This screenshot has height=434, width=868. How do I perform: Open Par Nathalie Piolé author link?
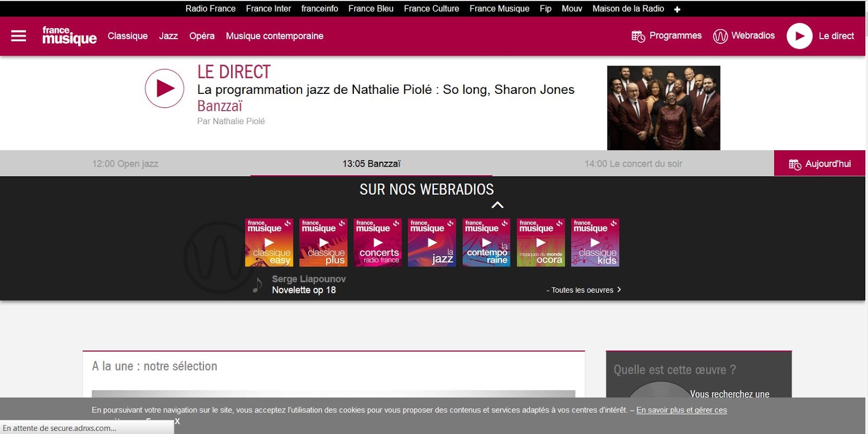pos(231,121)
